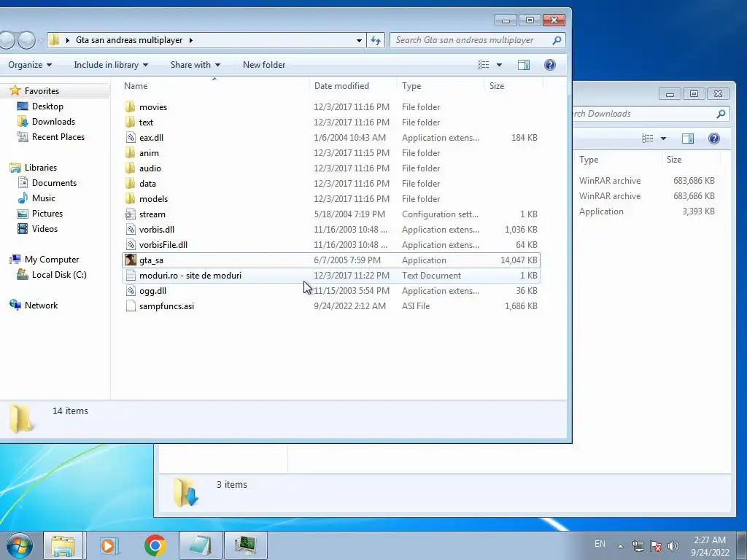Select the stream configuration file icon
This screenshot has height=560, width=747.
[x=130, y=214]
